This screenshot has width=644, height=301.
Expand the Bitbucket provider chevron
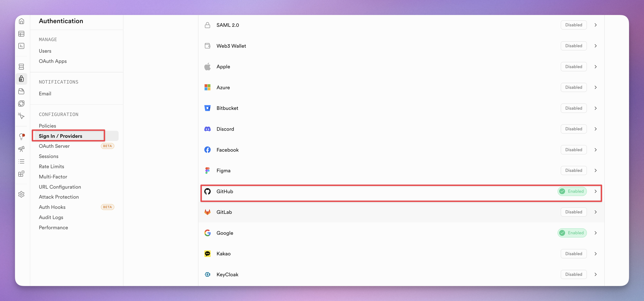pos(595,108)
